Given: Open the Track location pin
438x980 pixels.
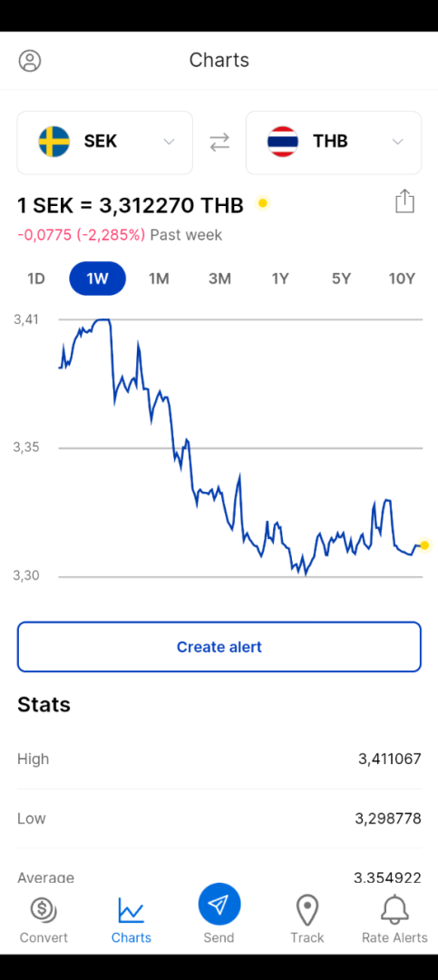Looking at the screenshot, I should (307, 910).
